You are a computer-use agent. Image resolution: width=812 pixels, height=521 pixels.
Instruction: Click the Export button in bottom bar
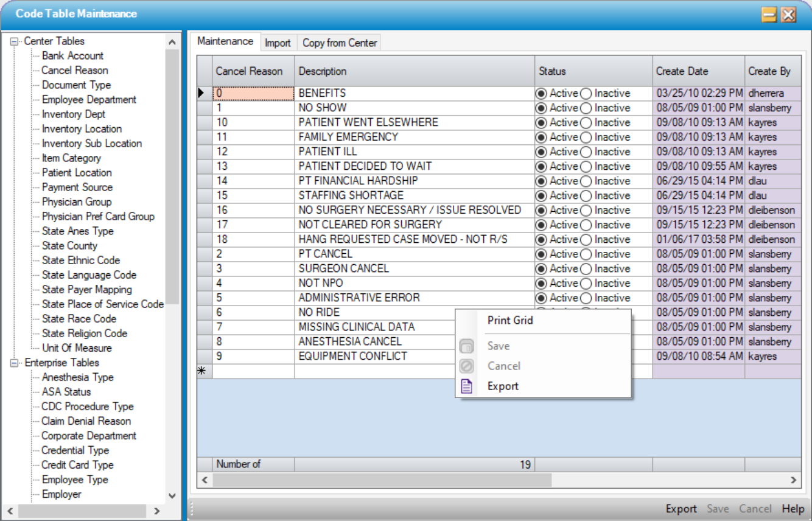point(681,509)
